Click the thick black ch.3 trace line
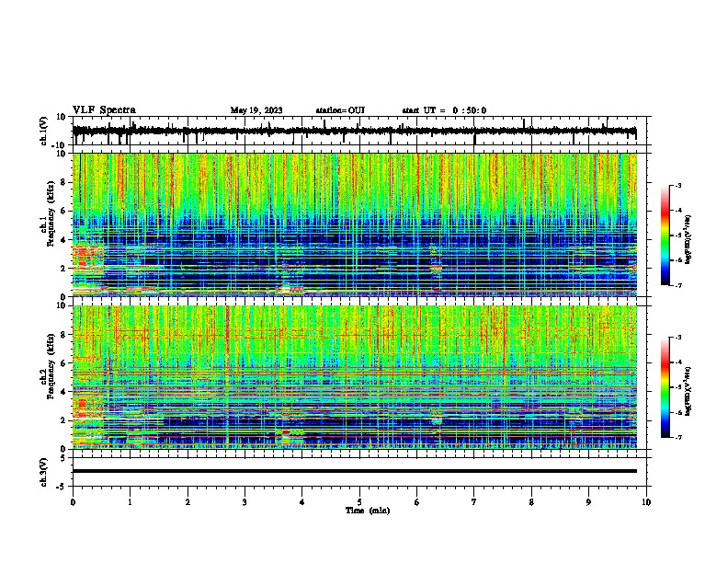Image resolution: width=728 pixels, height=563 pixels. (355, 471)
